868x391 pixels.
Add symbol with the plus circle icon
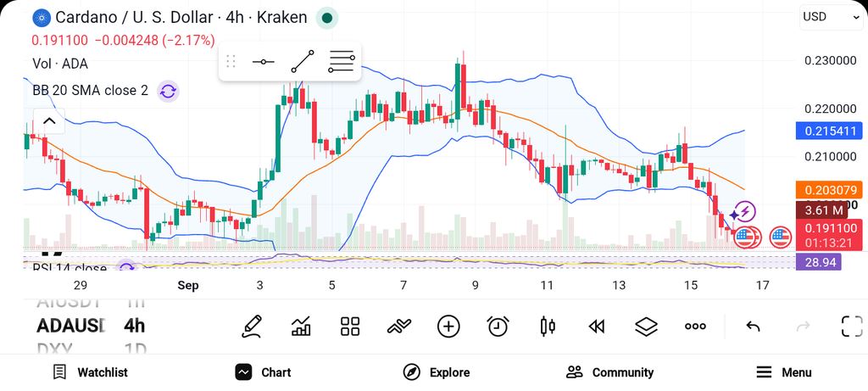pos(448,327)
